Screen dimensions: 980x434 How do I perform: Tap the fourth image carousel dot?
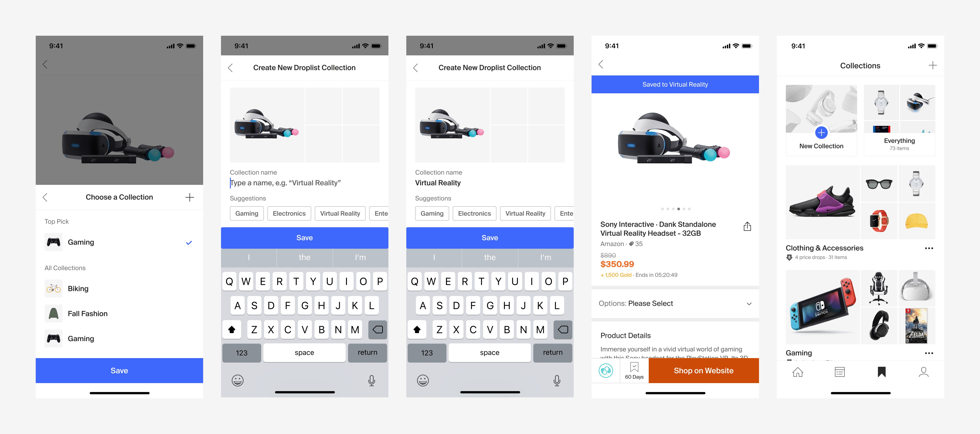pos(678,209)
